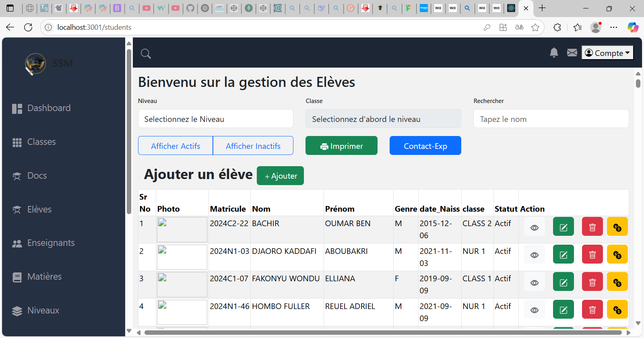Image resolution: width=644 pixels, height=338 pixels.
Task: View details of student BACHIR
Action: click(x=535, y=228)
